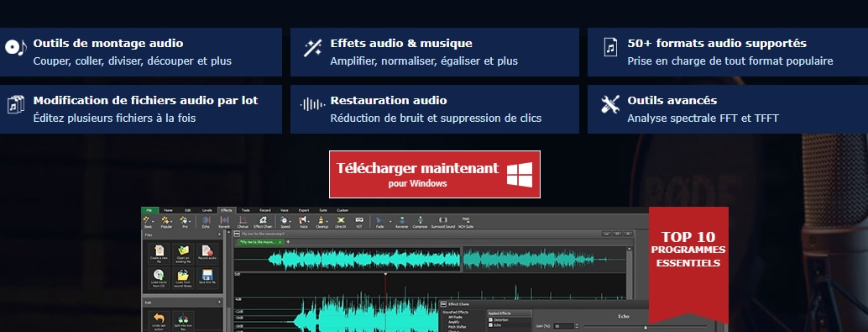Click the Echo Gain slider handle
Screen dimensions: 868x332
coord(646,328)
